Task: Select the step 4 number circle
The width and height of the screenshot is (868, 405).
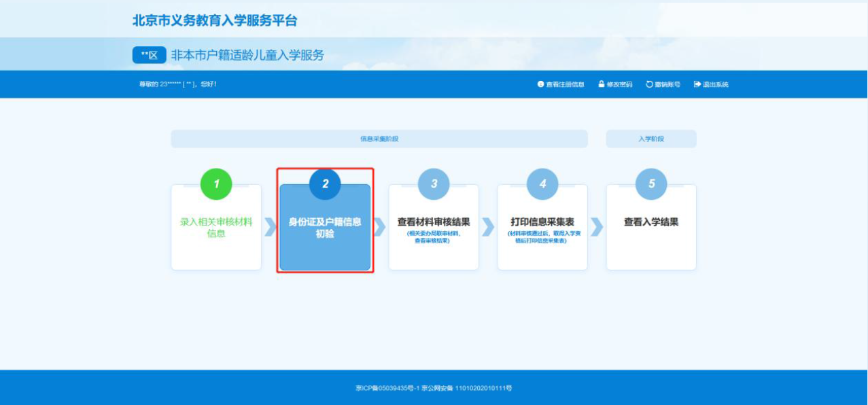Action: point(542,183)
